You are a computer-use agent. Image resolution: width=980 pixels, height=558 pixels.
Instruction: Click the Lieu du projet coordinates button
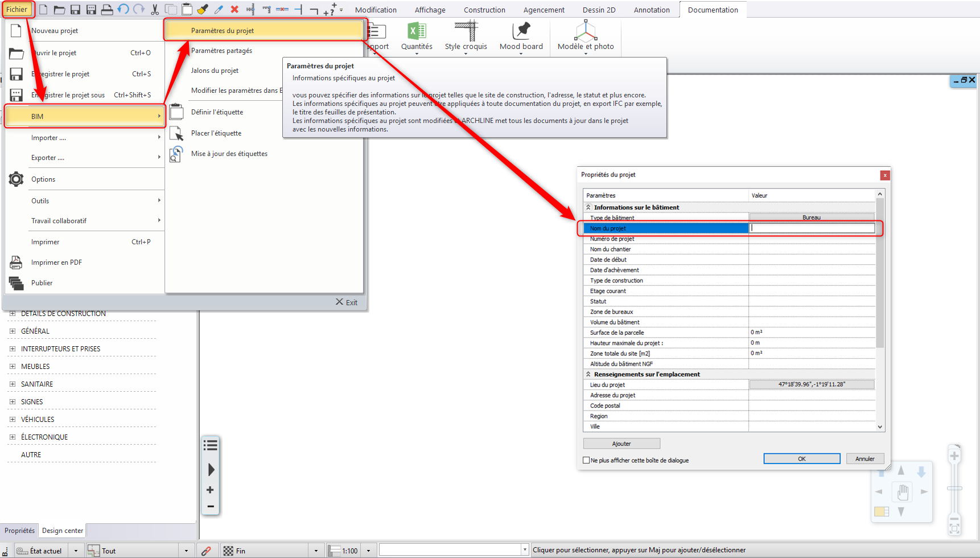(812, 384)
